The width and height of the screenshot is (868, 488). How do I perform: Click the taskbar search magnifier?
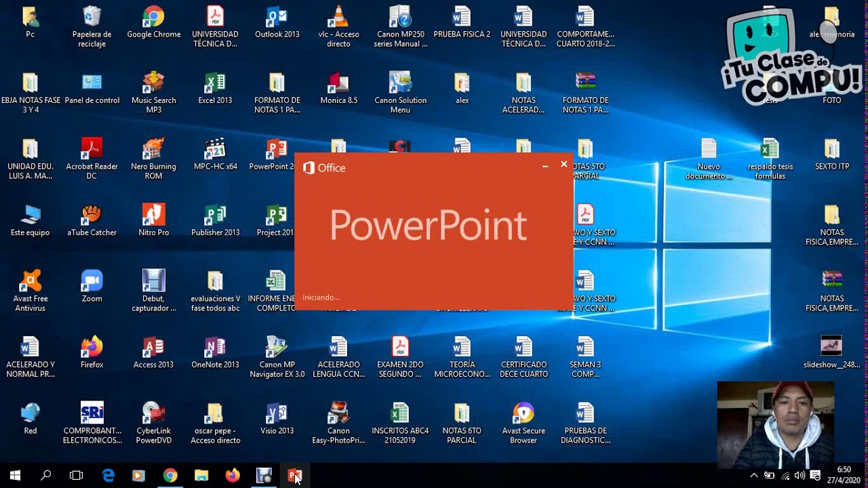(x=45, y=475)
